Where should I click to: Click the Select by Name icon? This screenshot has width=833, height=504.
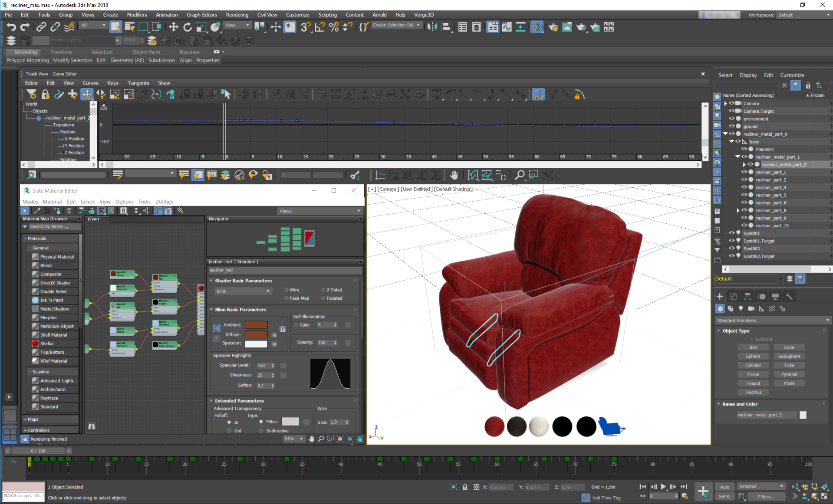[129, 27]
